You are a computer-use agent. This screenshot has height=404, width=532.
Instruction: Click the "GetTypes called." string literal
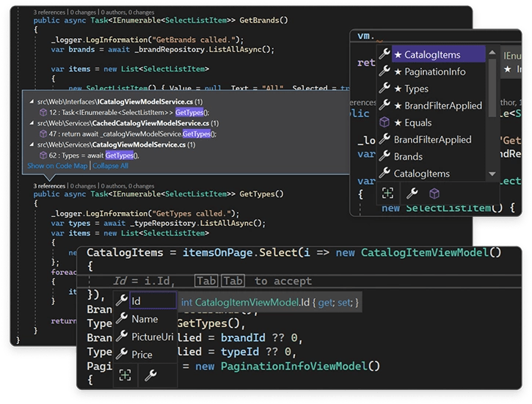tap(192, 214)
